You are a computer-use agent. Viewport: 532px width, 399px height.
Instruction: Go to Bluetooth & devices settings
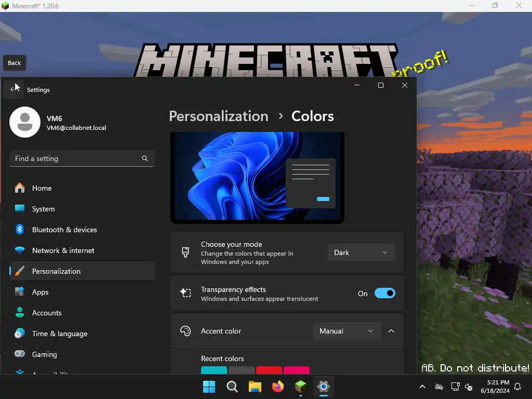82,229
